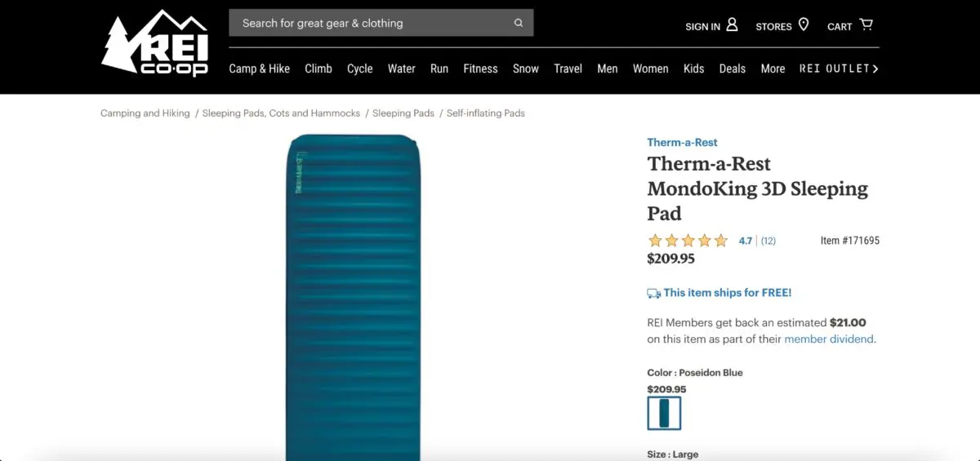Open the Deals menu
The image size is (980, 461).
click(733, 69)
